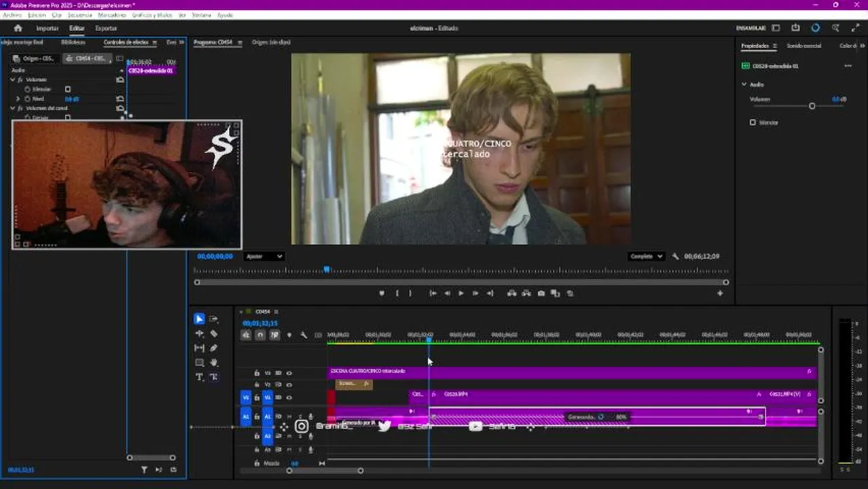The image size is (868, 489).
Task: Collapse Audio section in Propiedades panel
Action: [744, 84]
